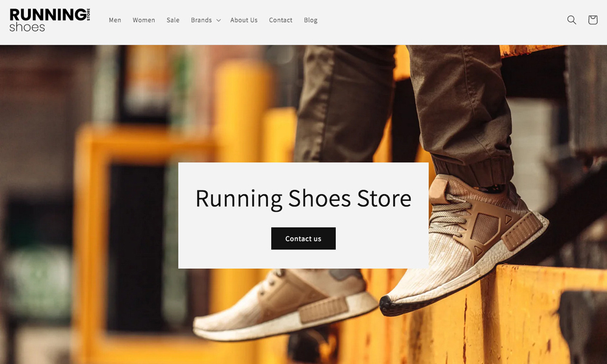The image size is (607, 364).
Task: Browse the Sale section
Action: [173, 20]
